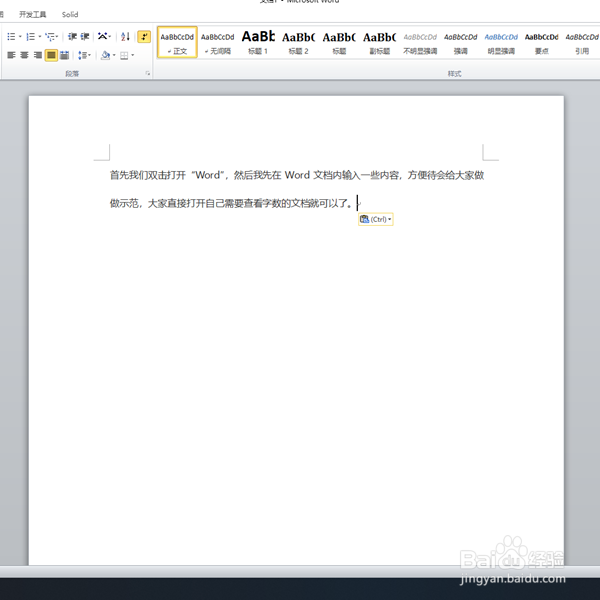This screenshot has height=600, width=600.
Task: Click the first line starting with 首先我们双击打开
Action: tap(297, 175)
